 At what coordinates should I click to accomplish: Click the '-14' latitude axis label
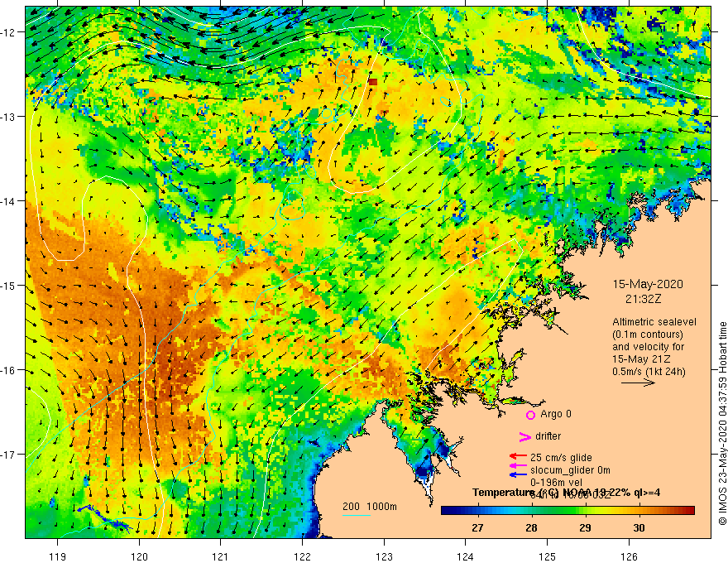9,201
